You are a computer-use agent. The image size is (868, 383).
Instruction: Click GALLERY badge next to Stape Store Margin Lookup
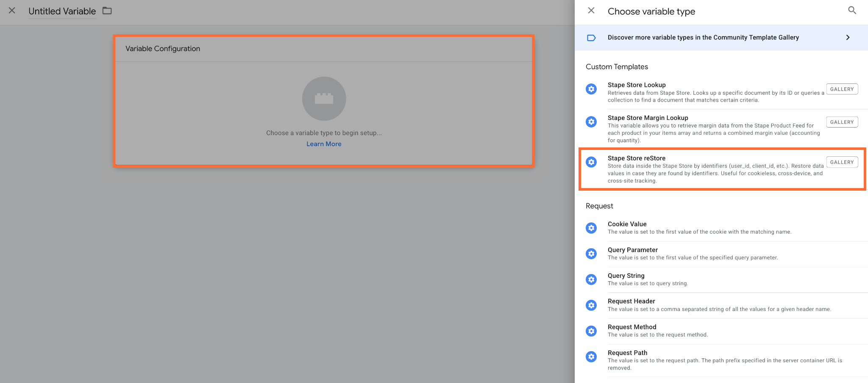coord(842,122)
